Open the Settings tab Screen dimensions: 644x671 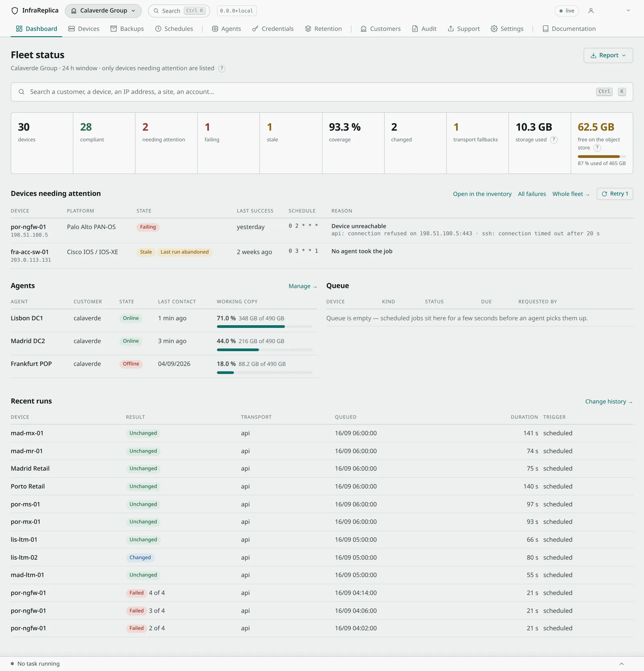tap(507, 29)
